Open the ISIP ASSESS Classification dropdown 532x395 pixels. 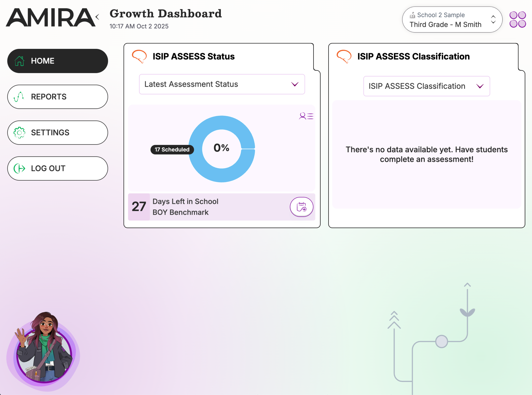pyautogui.click(x=426, y=86)
